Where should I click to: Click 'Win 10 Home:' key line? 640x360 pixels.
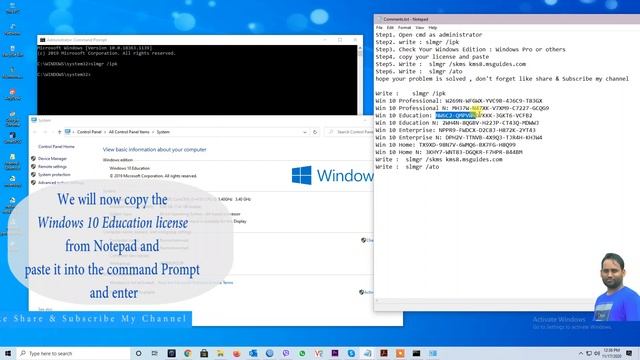click(x=445, y=145)
